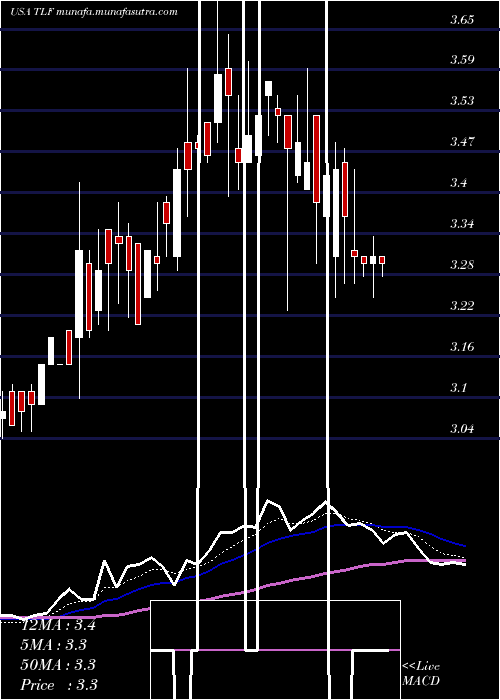Click the 3.34 price axis label
Image resolution: width=500 pixels, height=700 pixels.
[x=462, y=224]
